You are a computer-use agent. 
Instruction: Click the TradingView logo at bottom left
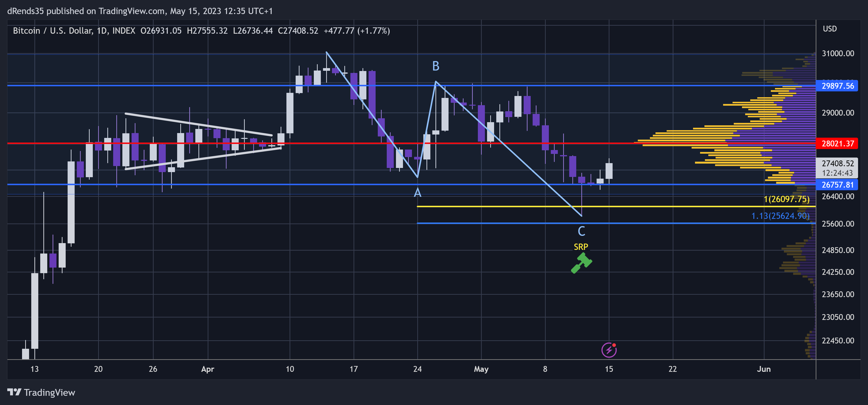click(41, 393)
